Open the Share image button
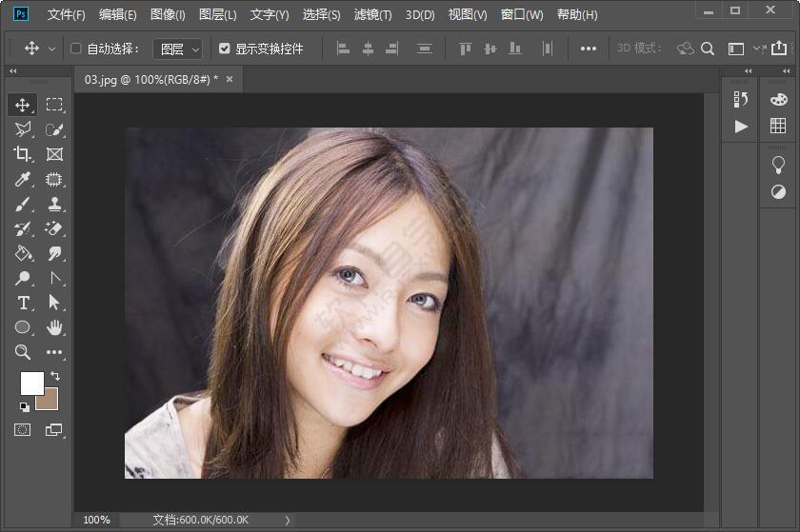The width and height of the screenshot is (800, 532). (779, 48)
